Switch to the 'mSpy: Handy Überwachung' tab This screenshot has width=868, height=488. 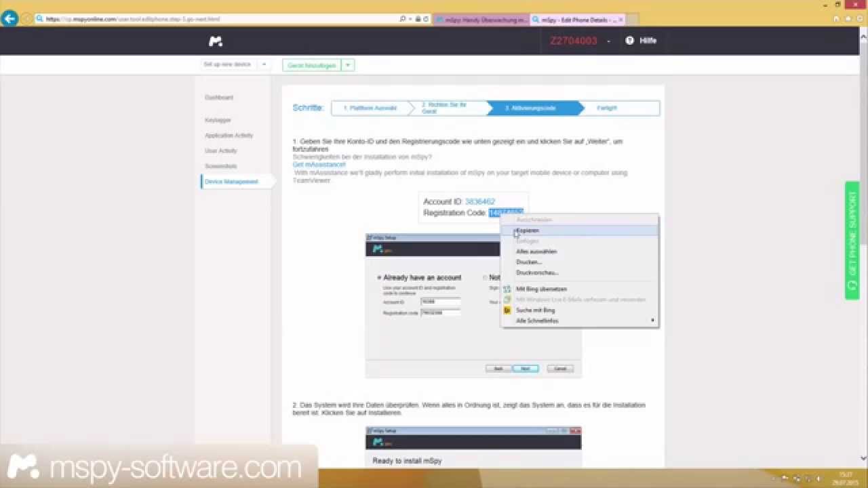(x=481, y=20)
